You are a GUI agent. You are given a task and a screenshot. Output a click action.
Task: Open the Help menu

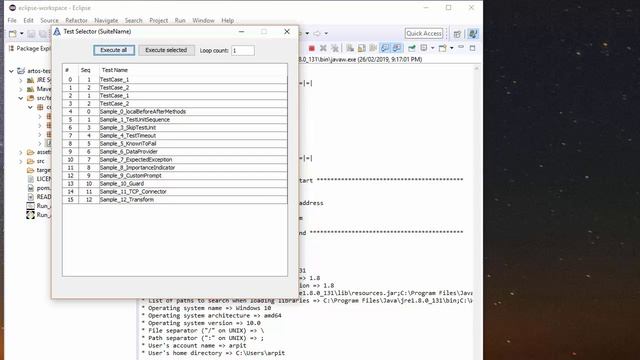point(228,20)
